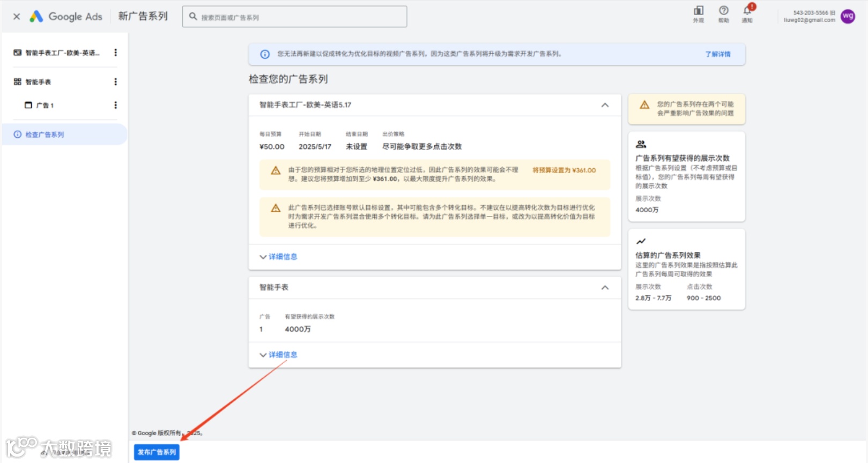Click the Google Ads logo
The image size is (868, 463).
(x=66, y=17)
